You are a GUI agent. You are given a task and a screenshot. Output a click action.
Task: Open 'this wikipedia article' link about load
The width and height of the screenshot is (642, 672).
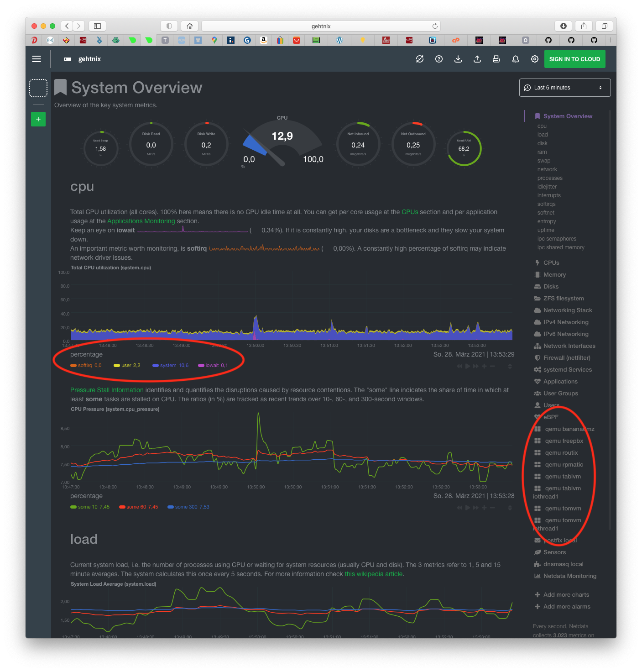[x=373, y=574]
